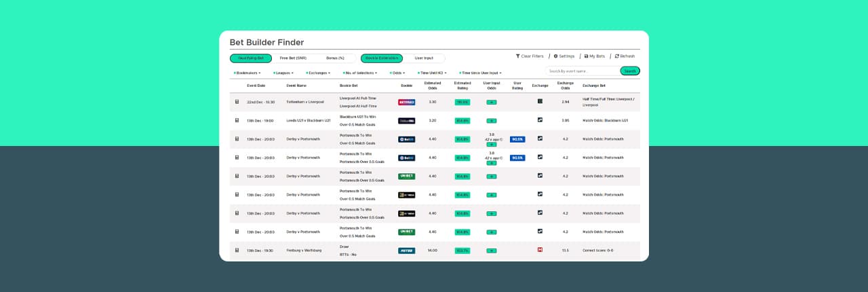Screen dimensions: 868x292
Task: Click the 22nd Dec - 15:30 event date
Action: [261, 102]
